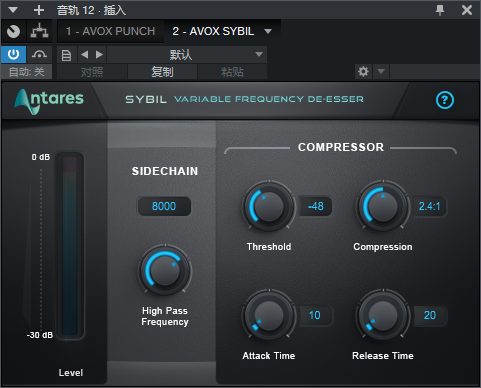Click the SIDECHAIN heading

coord(165,171)
